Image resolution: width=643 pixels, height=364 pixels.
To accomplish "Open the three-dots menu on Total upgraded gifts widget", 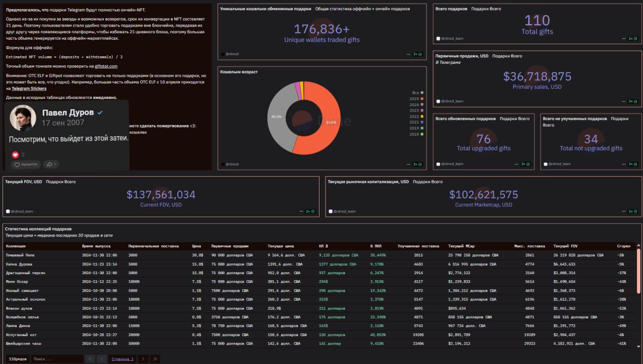I will pos(516,164).
